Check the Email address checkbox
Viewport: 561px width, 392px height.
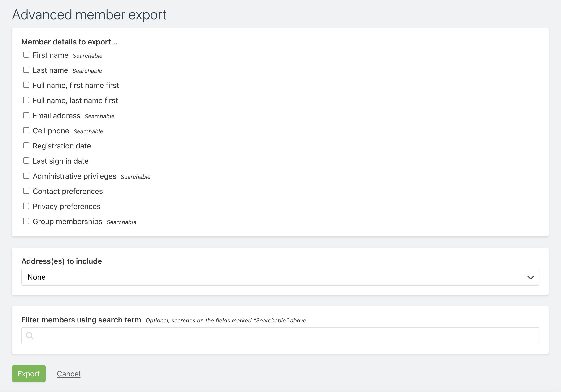point(26,115)
